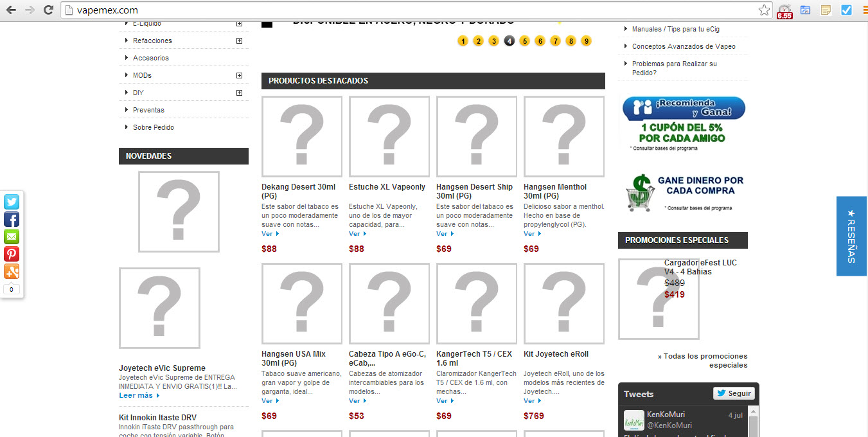Open the orange more-sharing icon
868x437 pixels.
click(12, 271)
